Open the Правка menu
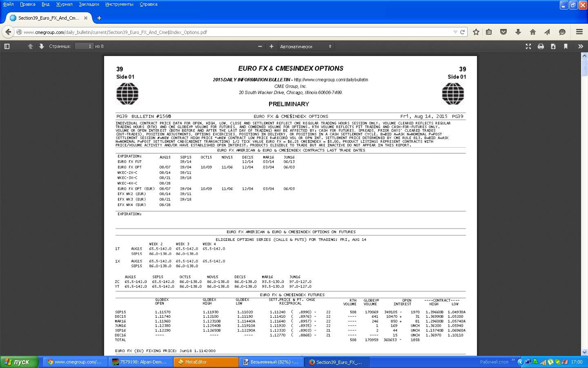The height and width of the screenshot is (368, 588). [28, 4]
